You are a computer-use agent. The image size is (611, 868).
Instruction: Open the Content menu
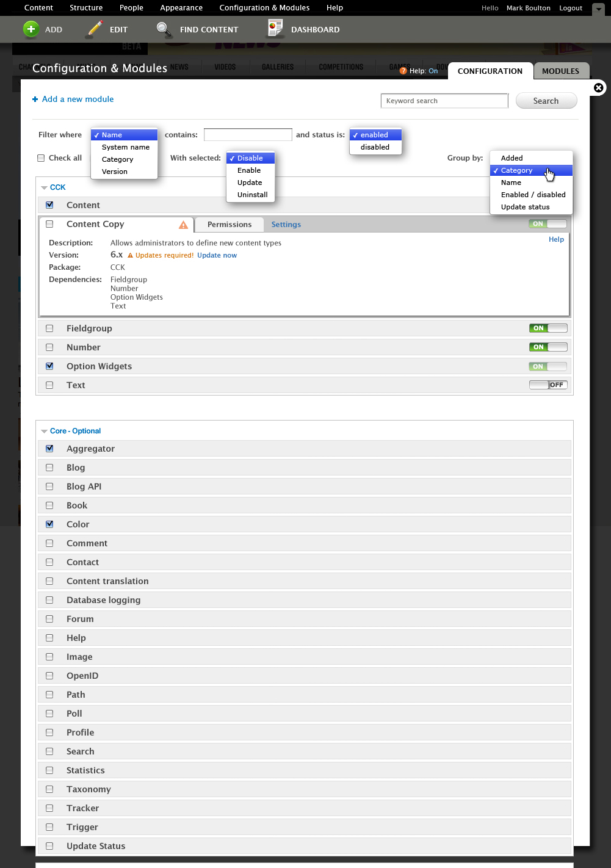click(38, 8)
